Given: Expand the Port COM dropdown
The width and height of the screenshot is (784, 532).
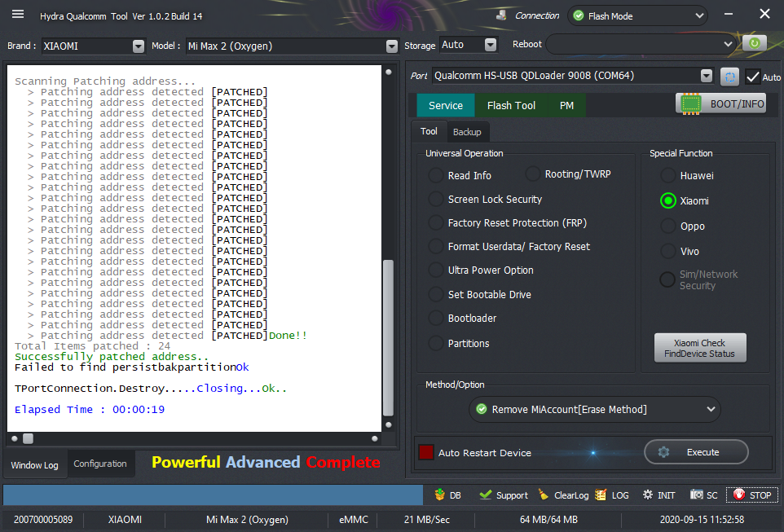Looking at the screenshot, I should [x=706, y=76].
